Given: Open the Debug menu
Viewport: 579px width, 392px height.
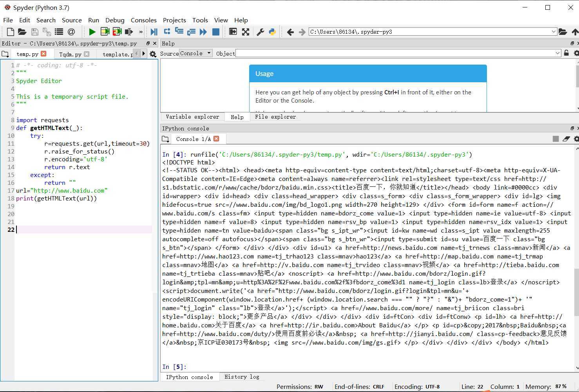Looking at the screenshot, I should pos(115,20).
